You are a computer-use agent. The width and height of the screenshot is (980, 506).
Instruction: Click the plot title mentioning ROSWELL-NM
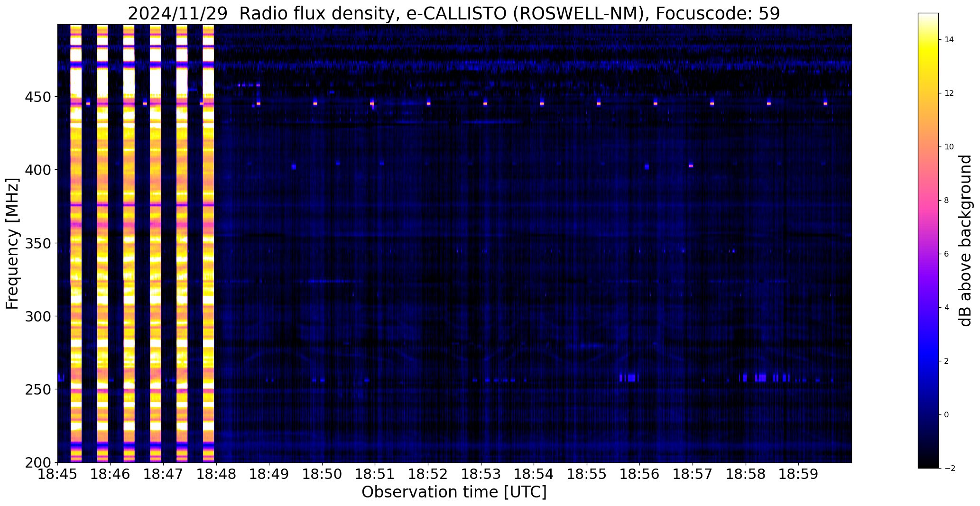pos(454,14)
